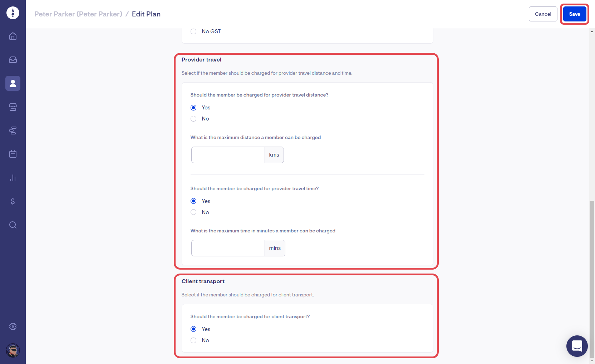The width and height of the screenshot is (595, 364).
Task: Open the members person icon
Action: click(x=13, y=83)
